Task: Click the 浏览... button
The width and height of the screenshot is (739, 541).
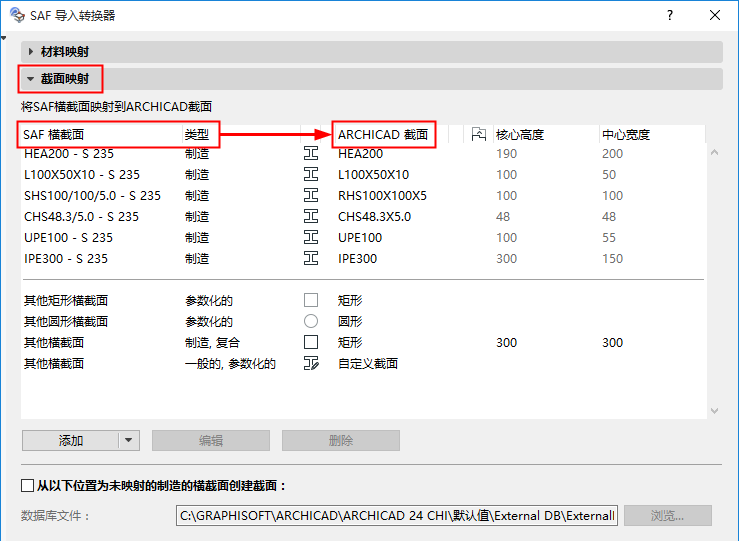Action: pos(667,516)
